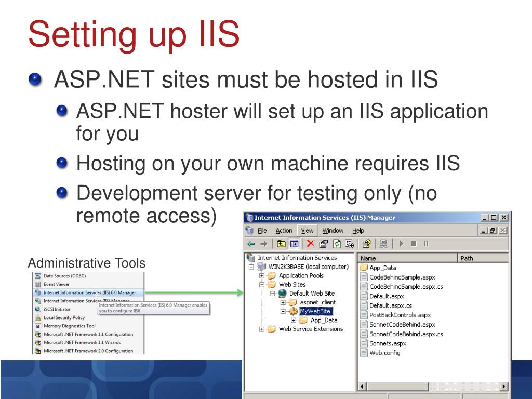Collapse the WIN2K3BASE tree node

click(251, 267)
